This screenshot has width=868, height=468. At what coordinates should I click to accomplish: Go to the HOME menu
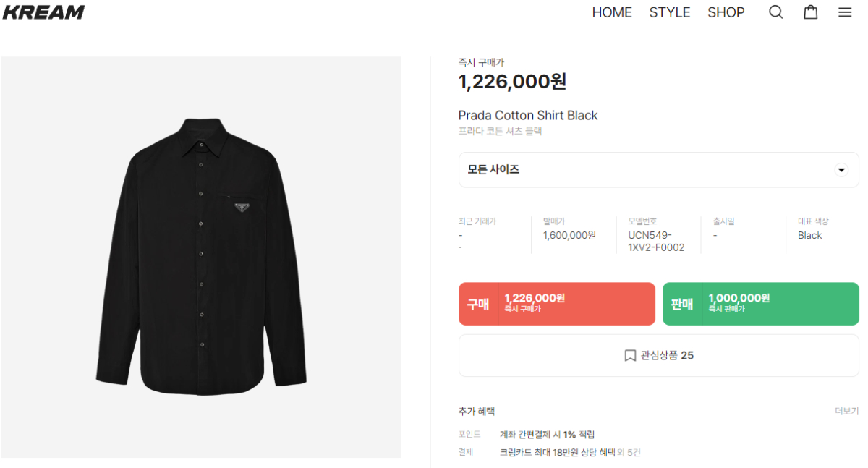[x=612, y=12]
